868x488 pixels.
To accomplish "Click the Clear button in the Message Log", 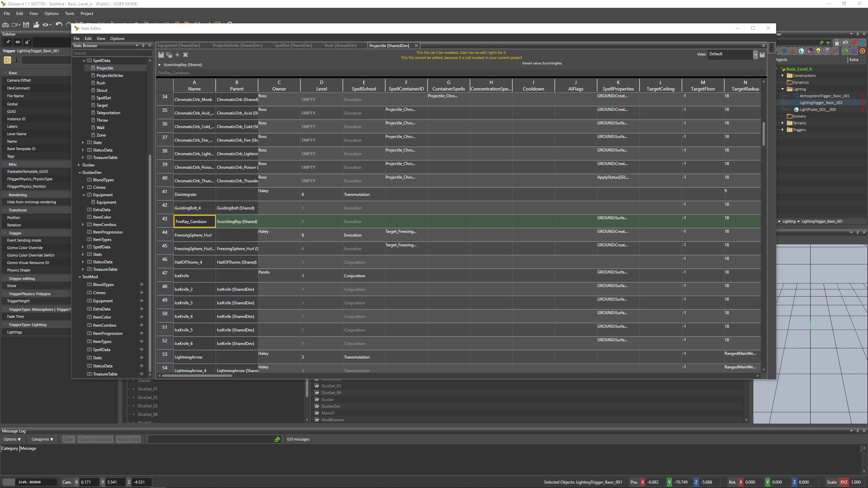I will click(x=68, y=439).
